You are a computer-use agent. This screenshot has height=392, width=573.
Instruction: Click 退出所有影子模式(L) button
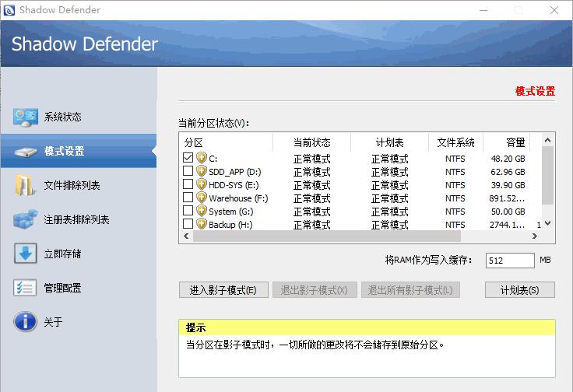click(410, 290)
